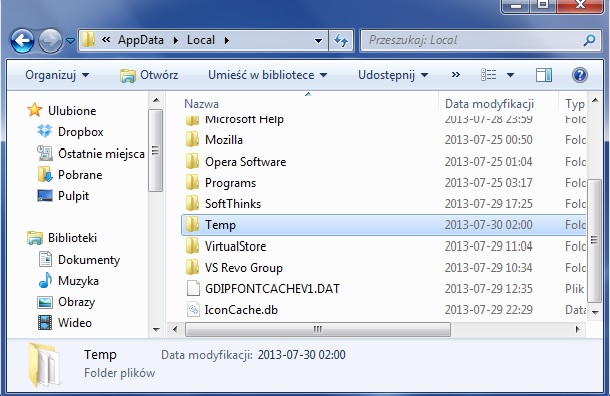610x396 pixels.
Task: Open recent locations dropdown beside Forward arrow
Action: click(x=70, y=40)
